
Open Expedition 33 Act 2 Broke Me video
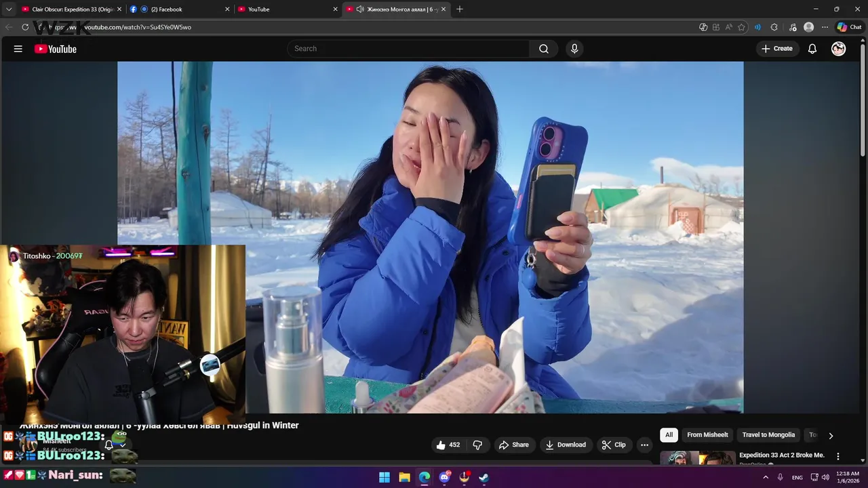[782, 455]
